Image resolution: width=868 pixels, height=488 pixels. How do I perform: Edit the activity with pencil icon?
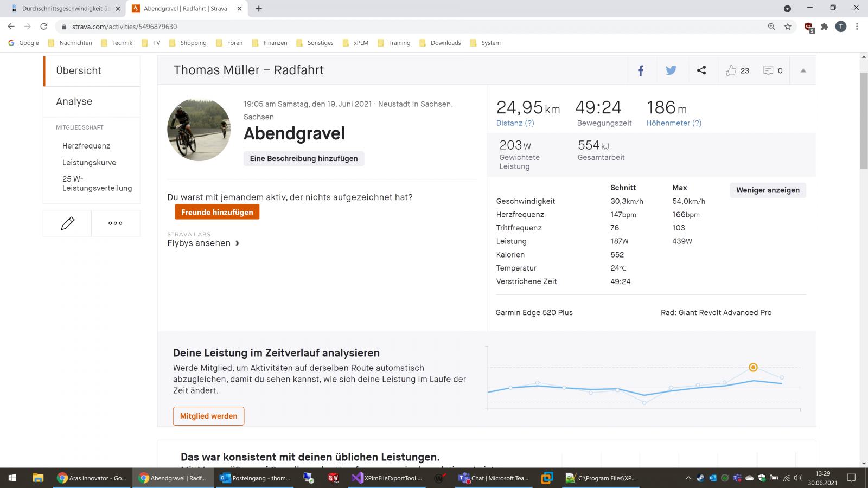[68, 223]
